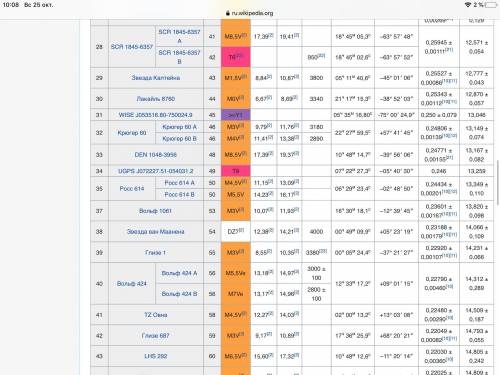The image size is (500, 375).
Task: Click temperature value 3800 for Звезда Каптейна
Action: click(x=316, y=78)
